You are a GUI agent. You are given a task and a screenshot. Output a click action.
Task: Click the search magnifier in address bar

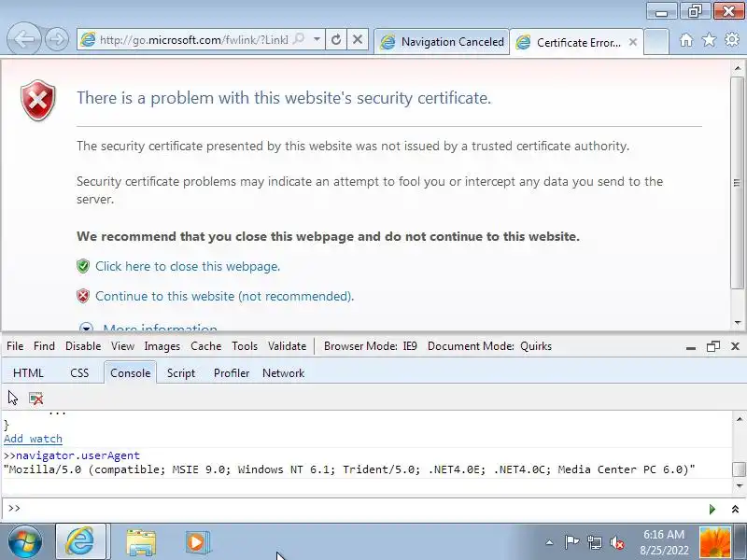299,39
